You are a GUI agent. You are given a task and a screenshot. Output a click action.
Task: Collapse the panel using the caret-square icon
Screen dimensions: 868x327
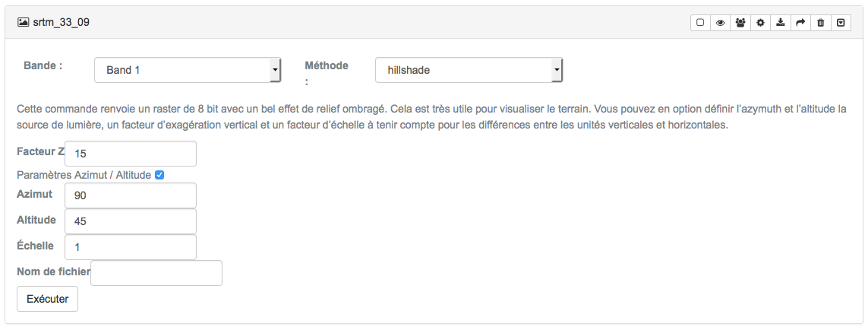pos(841,23)
